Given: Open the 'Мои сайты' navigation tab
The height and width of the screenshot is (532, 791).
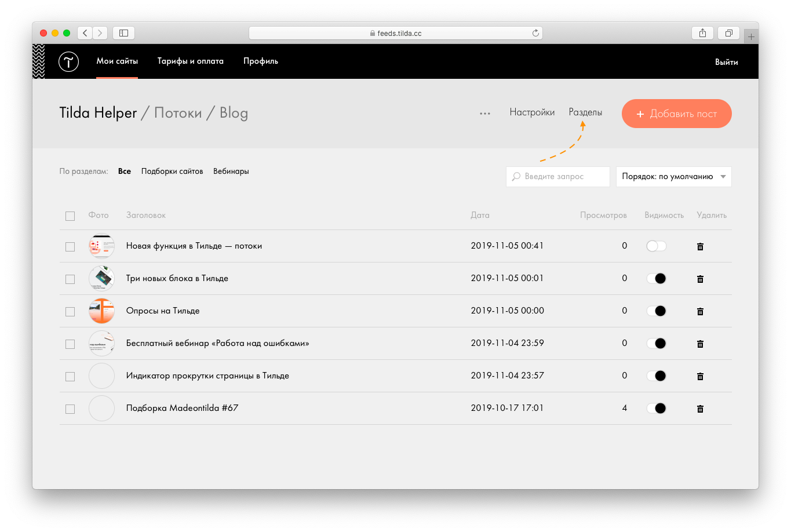Looking at the screenshot, I should point(117,61).
